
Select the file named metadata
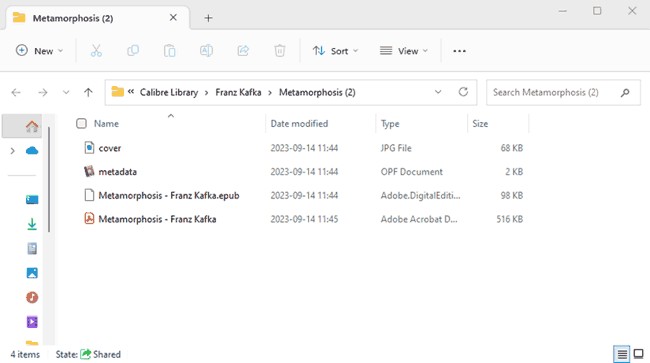(117, 172)
